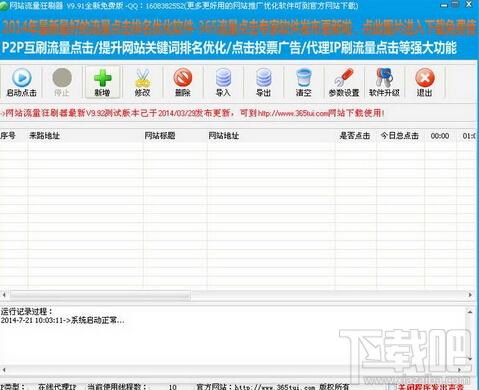Image resolution: width=479 pixels, height=390 pixels.
Task: Open 官方网站 365tui.com status bar link
Action: click(x=274, y=387)
